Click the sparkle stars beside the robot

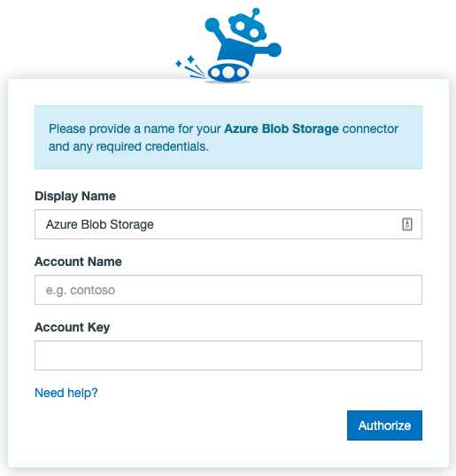(185, 61)
